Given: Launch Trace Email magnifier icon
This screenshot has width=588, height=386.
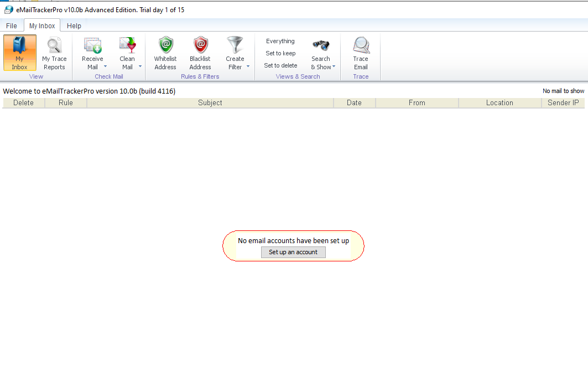Looking at the screenshot, I should coord(361,45).
